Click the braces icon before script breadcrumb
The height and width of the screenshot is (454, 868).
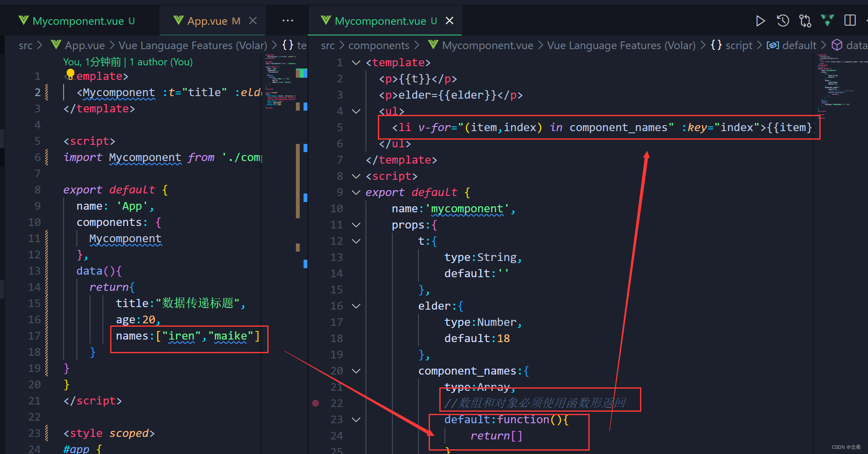(x=716, y=45)
